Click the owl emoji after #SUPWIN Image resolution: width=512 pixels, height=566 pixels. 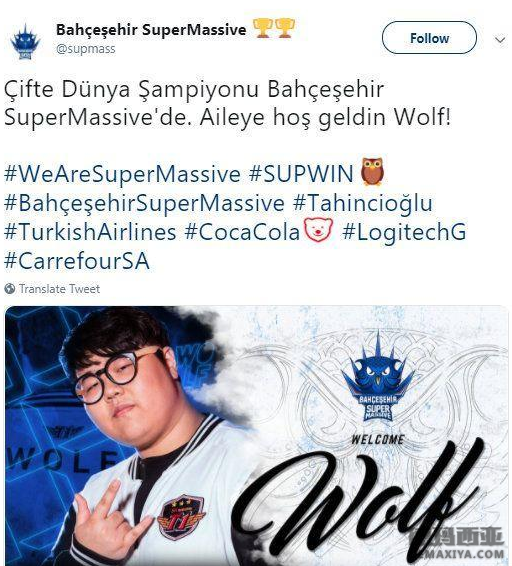[x=372, y=171]
